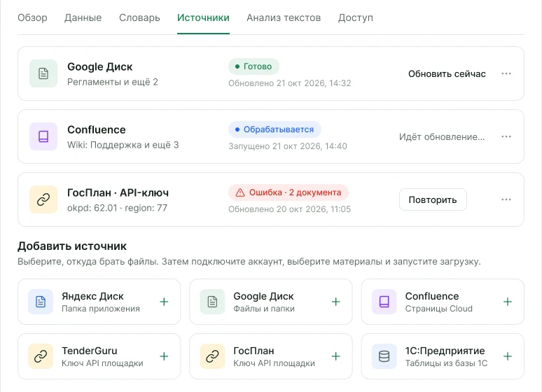
Task: Click the Файлы и папки subtitle
Action: pos(264,309)
